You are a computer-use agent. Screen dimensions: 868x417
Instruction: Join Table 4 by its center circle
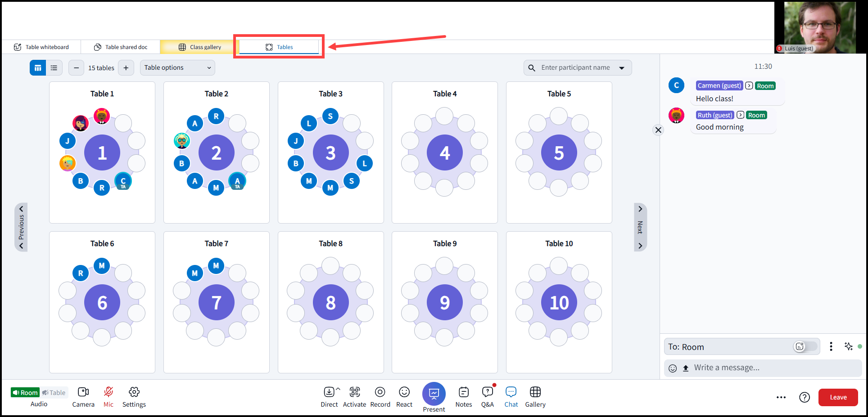[445, 152]
